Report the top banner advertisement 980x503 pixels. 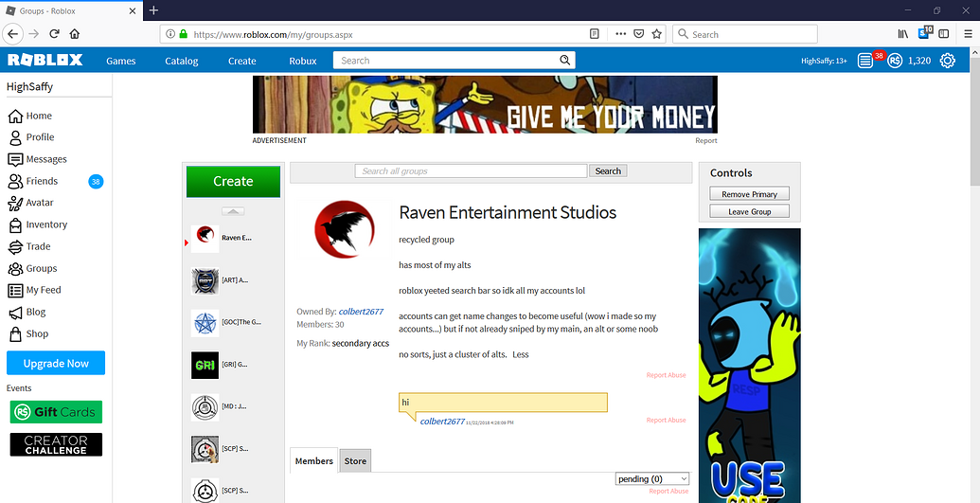tap(705, 141)
